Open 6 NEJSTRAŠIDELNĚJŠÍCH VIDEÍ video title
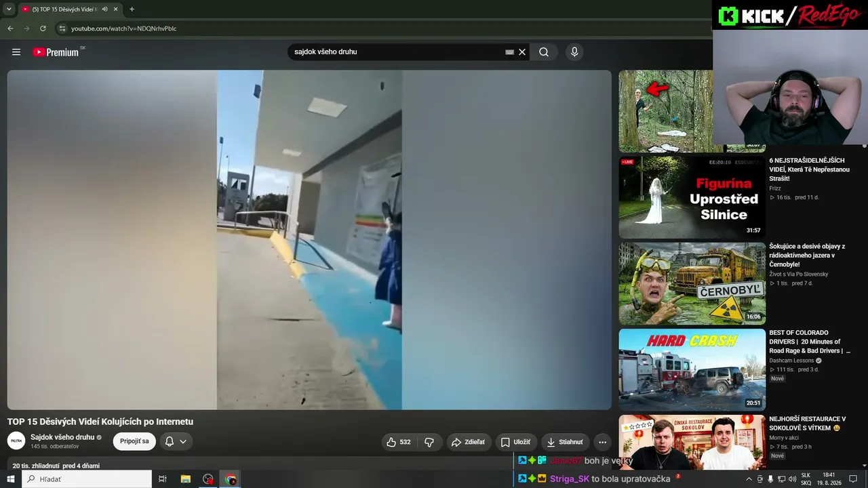This screenshot has width=868, height=488. (x=809, y=169)
